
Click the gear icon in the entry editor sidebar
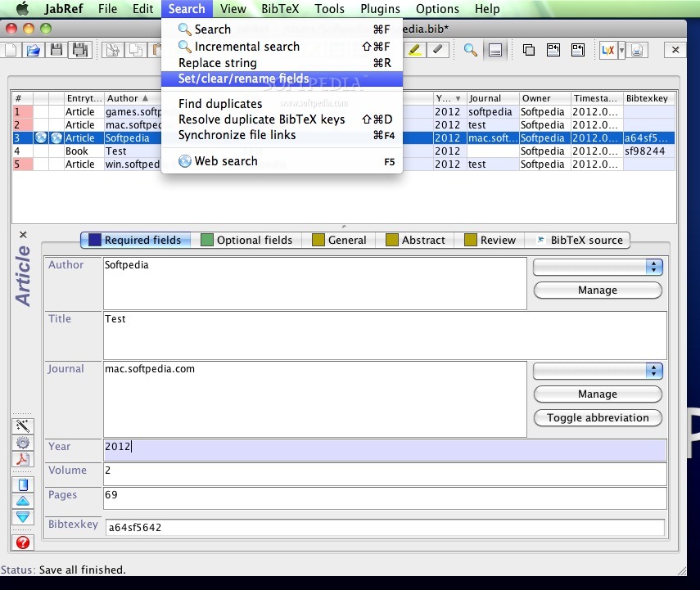coord(23,443)
